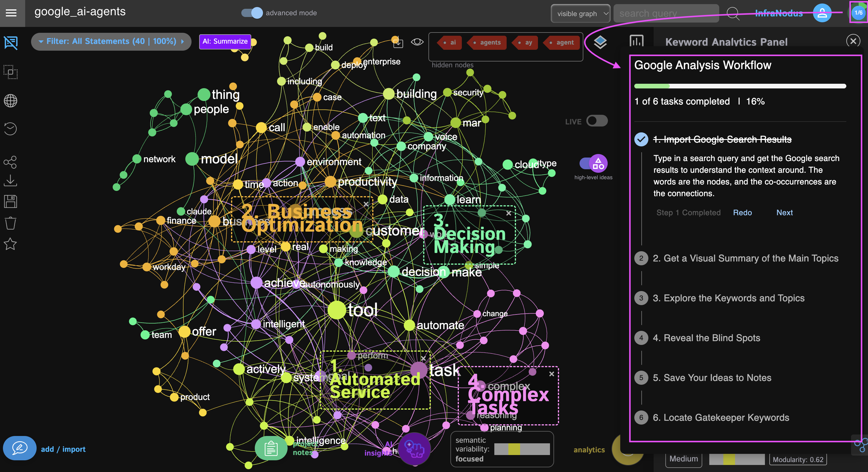Open the AI insights brain icon
The width and height of the screenshot is (868, 472).
coord(414,449)
